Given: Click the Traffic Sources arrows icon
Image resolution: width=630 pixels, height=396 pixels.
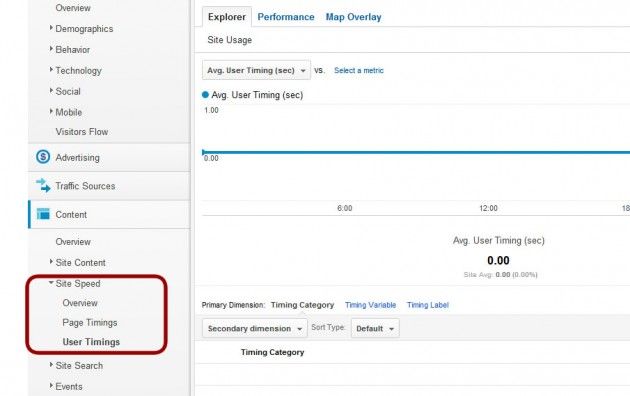Looking at the screenshot, I should [x=43, y=186].
